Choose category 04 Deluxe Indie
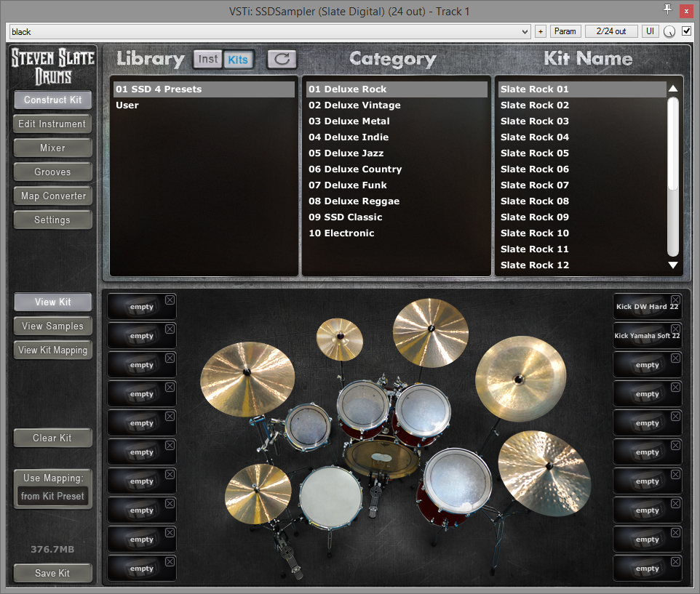700x594 pixels. tap(397, 137)
